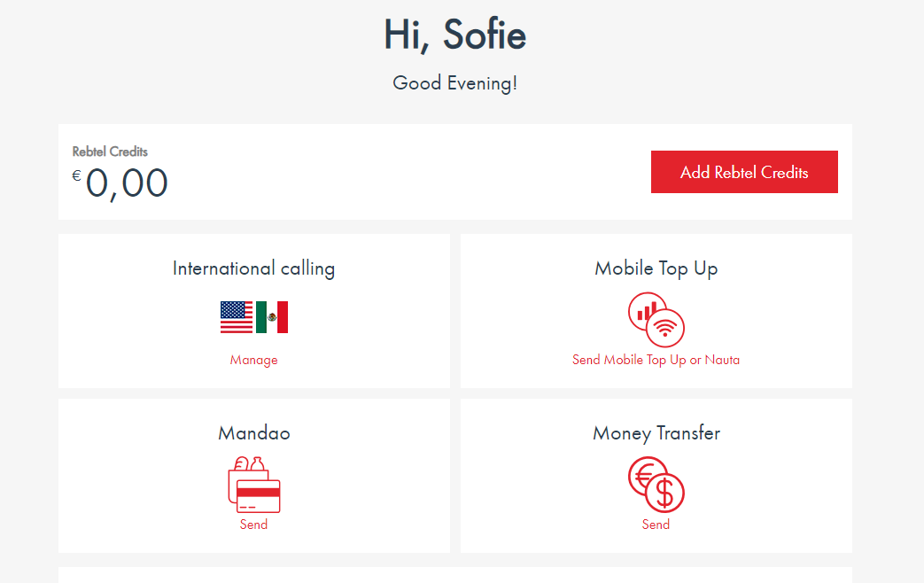Click the signal bars circle icon
The image size is (924, 583).
tap(646, 310)
